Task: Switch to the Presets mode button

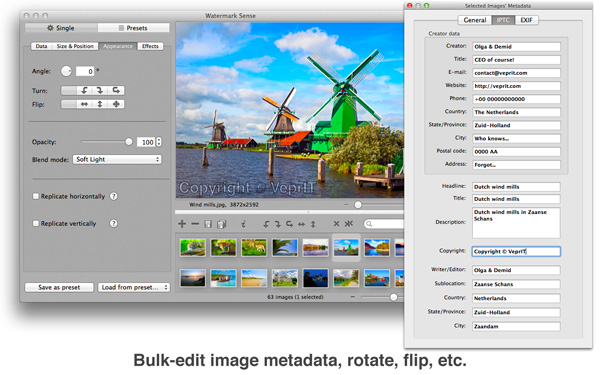Action: (133, 28)
